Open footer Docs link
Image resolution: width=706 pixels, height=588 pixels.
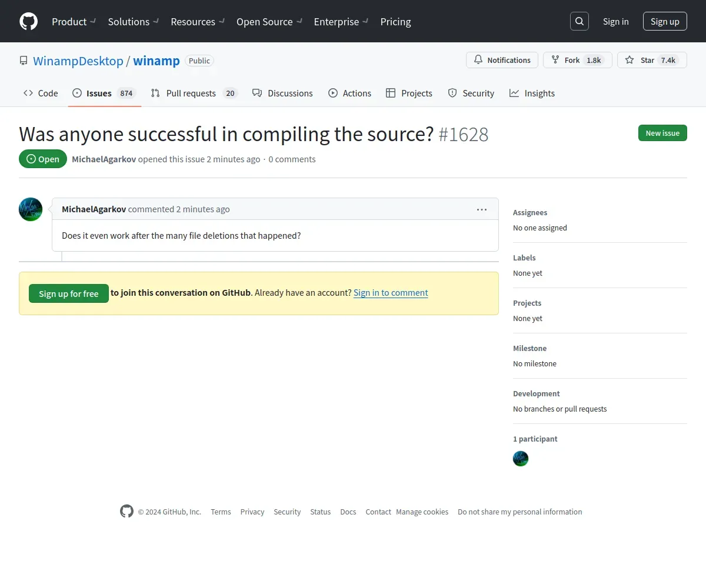pos(348,512)
